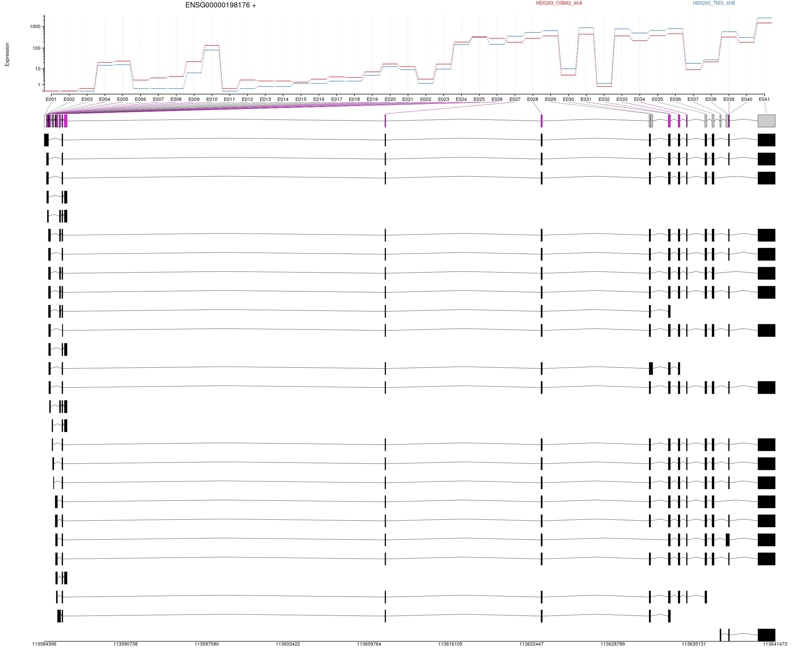
Task: Click the 1000 y-axis tick label
Action: point(35,27)
